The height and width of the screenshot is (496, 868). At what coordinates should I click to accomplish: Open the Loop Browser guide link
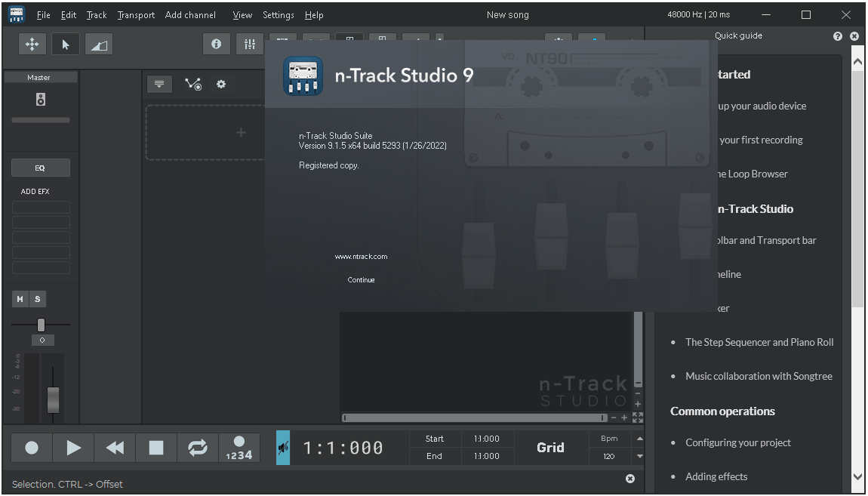pos(753,174)
